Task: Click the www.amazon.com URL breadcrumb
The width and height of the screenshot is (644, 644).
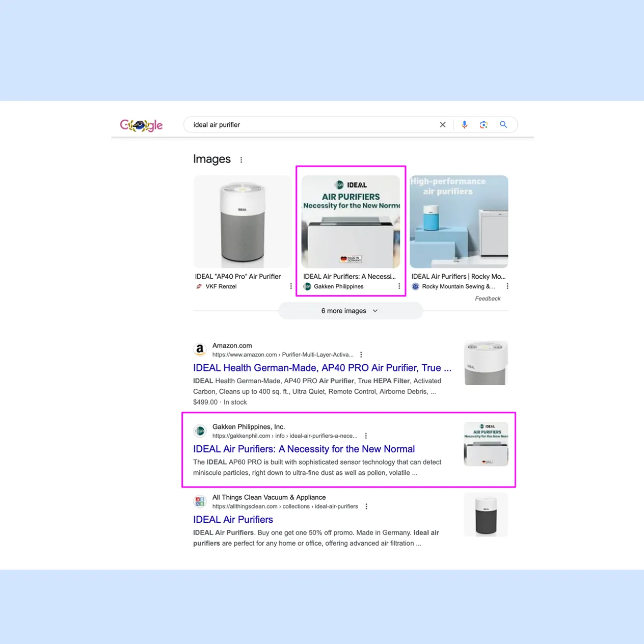Action: tap(283, 355)
